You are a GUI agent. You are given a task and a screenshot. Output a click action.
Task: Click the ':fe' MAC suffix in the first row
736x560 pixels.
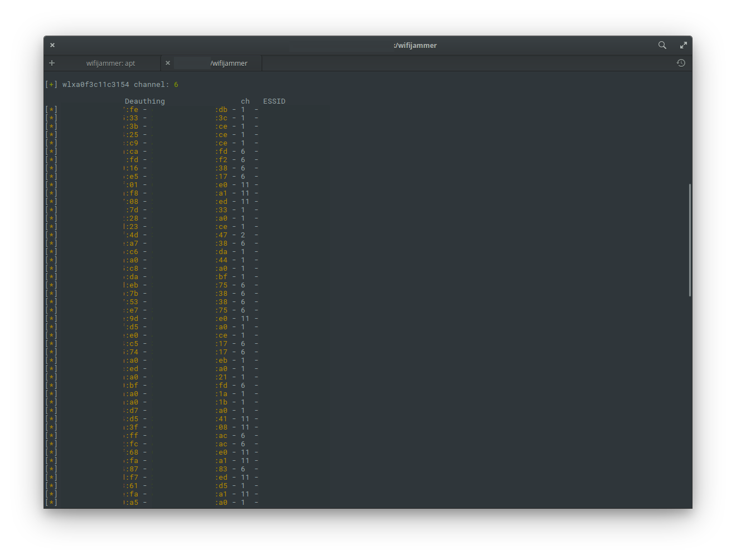(x=132, y=110)
